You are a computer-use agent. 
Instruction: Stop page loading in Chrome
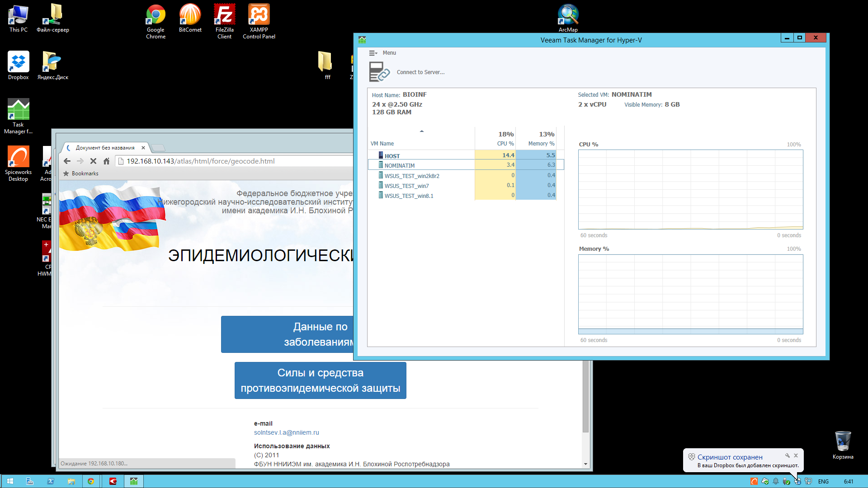click(x=93, y=161)
